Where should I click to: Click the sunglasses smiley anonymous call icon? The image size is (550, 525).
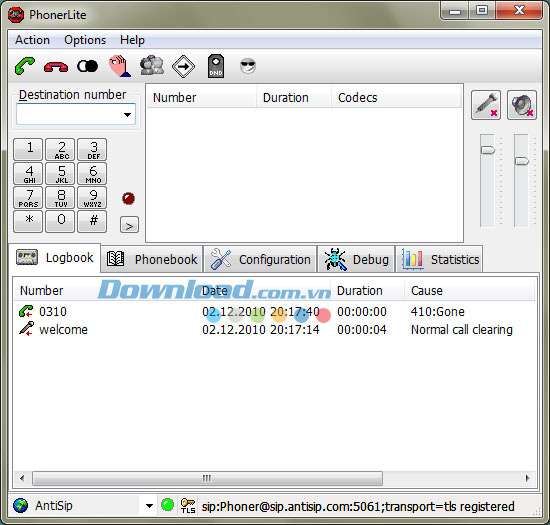click(x=248, y=66)
